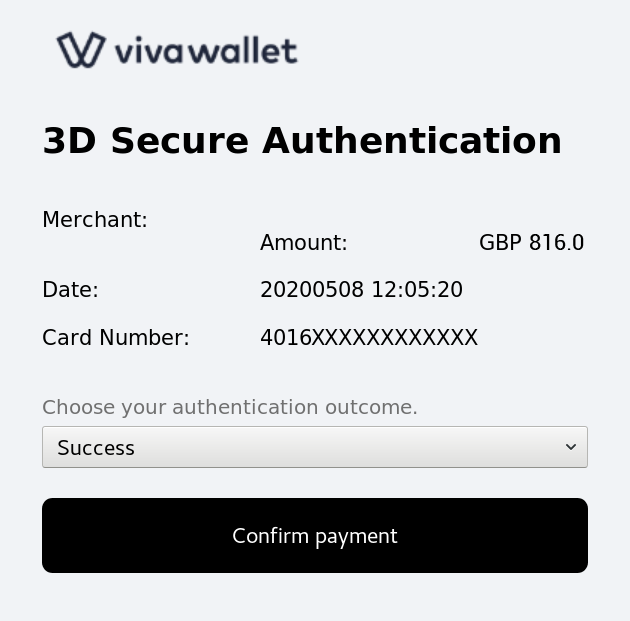Click the 816.0 amount figure

pos(556,243)
